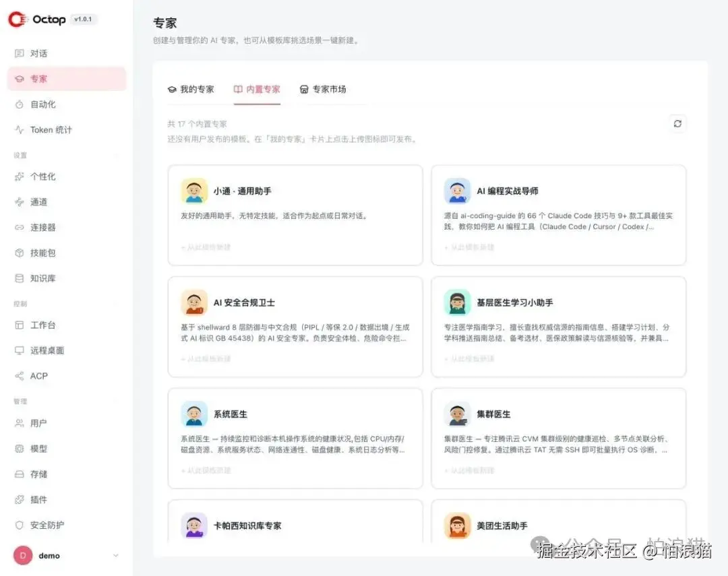Viewport: 728px width, 576px height.
Task: Click the AI 编程实战导师 avatar
Action: 457,191
